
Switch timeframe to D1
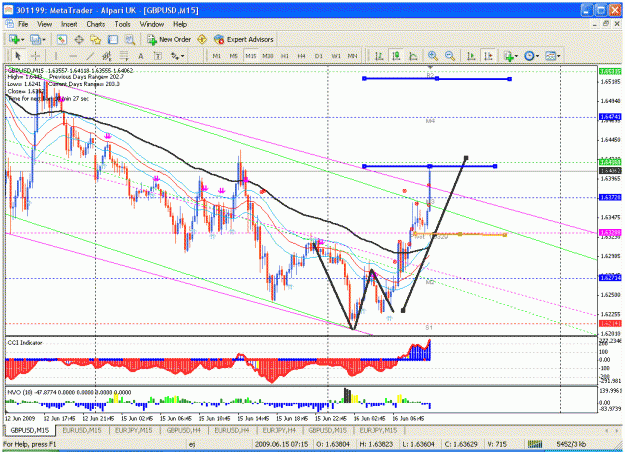click(x=318, y=56)
